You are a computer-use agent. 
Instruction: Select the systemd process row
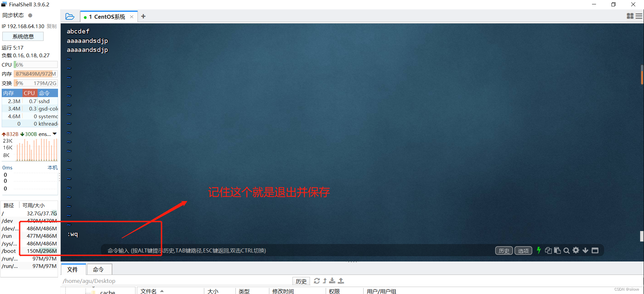tap(30, 116)
